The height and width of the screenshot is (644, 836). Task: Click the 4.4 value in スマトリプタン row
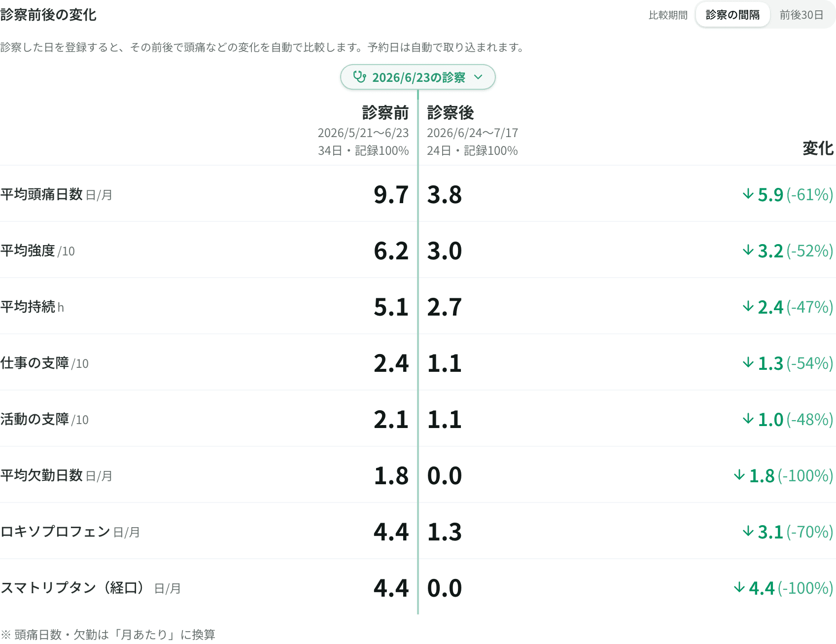click(x=391, y=588)
